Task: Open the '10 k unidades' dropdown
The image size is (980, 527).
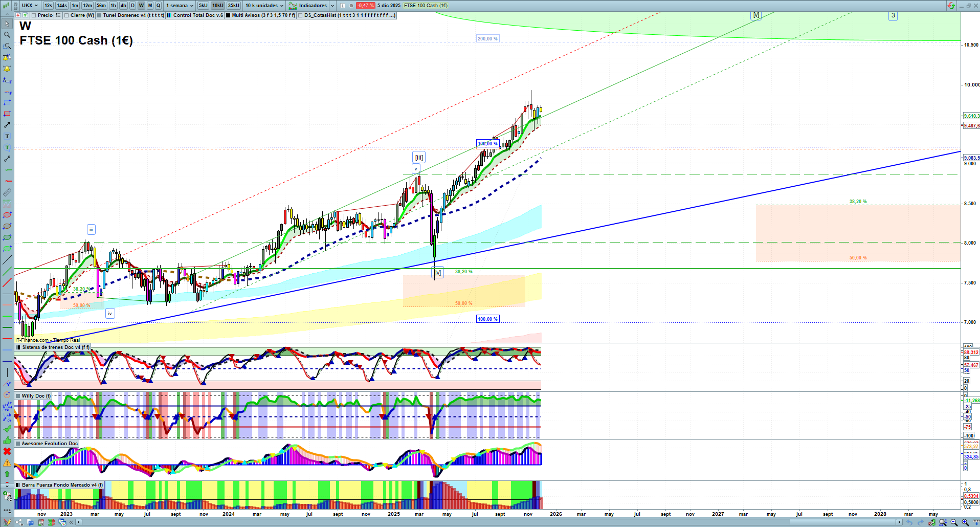Action: point(264,6)
